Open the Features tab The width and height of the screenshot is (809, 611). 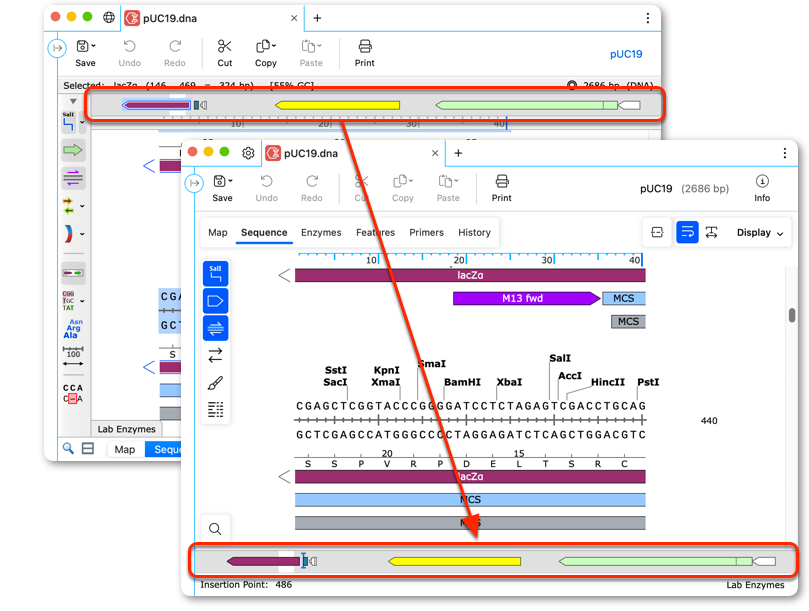pos(375,233)
